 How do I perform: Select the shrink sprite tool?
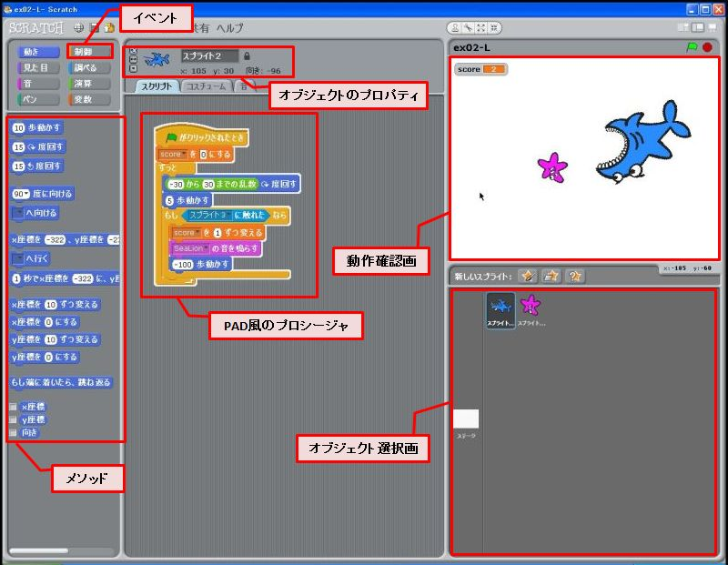[494, 28]
